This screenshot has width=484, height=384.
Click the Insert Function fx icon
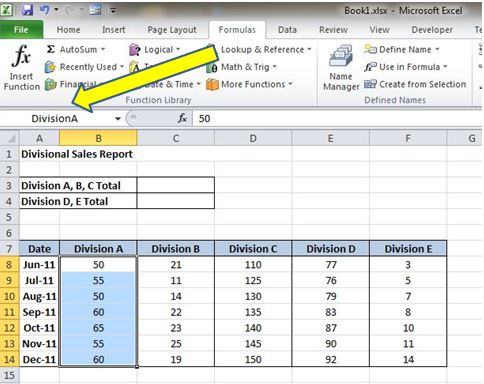(21, 56)
